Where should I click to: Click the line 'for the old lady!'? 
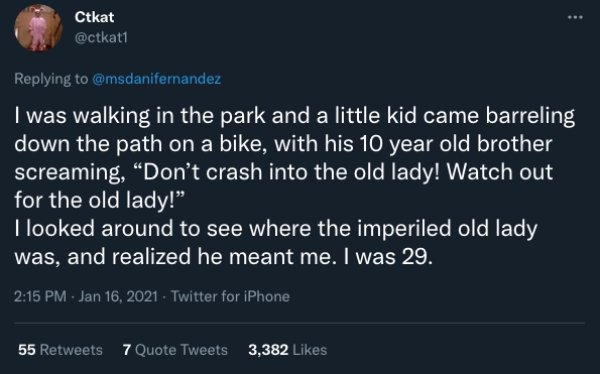click(100, 200)
